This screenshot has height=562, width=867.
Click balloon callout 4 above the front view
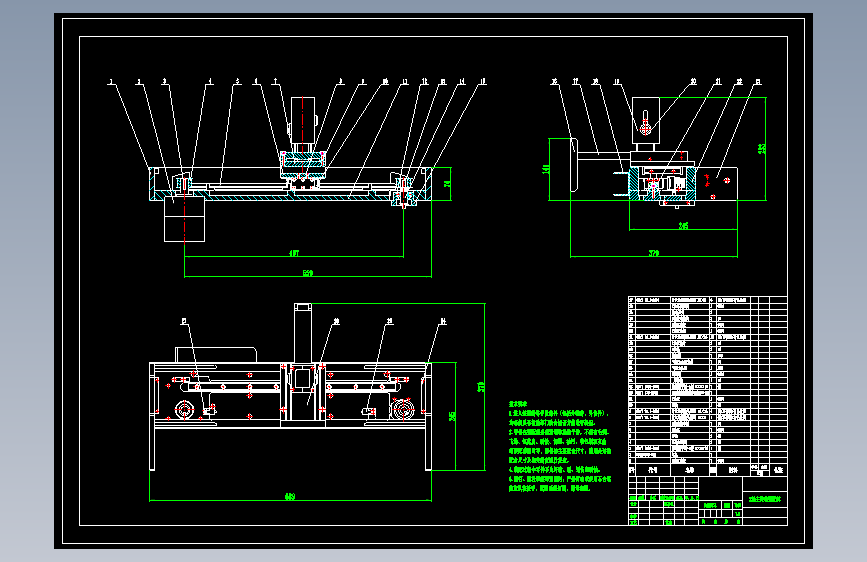point(210,82)
